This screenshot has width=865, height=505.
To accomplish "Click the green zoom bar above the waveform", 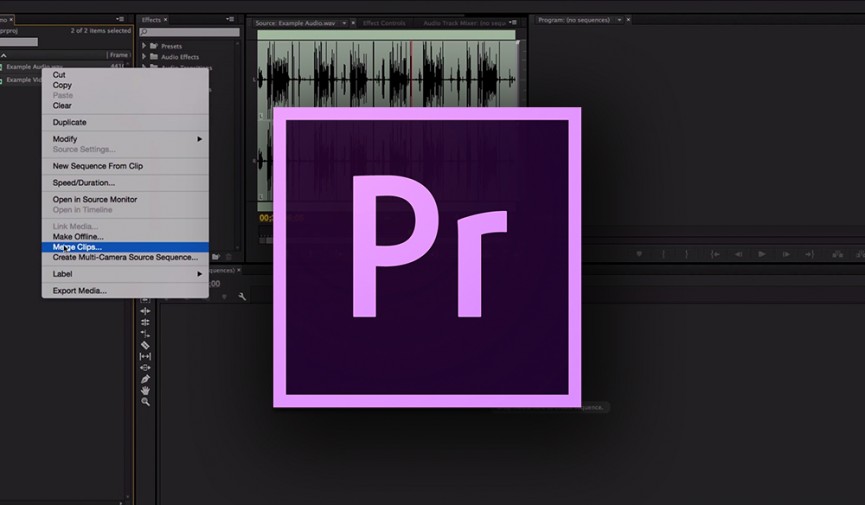I will pyautogui.click(x=386, y=35).
